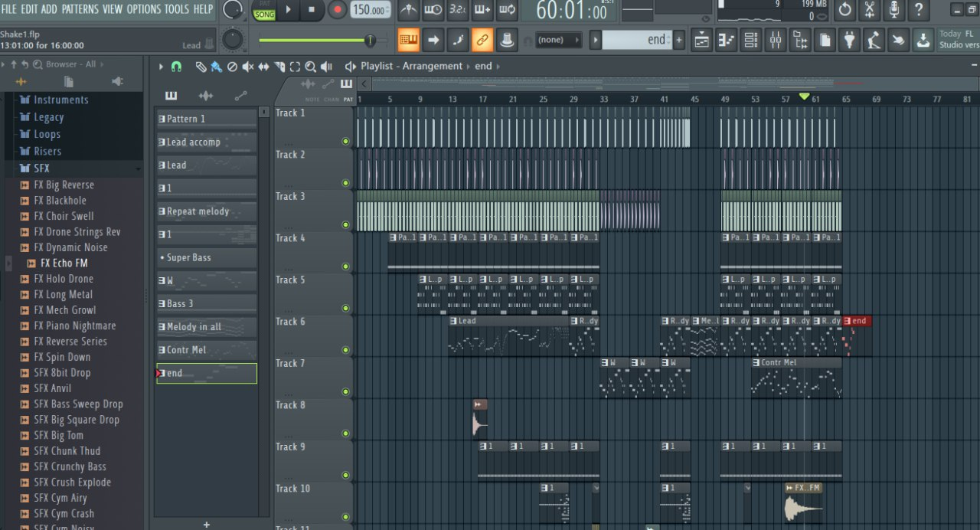Select the playlist Mute tool
Viewport: 980px width, 530px height.
(248, 67)
